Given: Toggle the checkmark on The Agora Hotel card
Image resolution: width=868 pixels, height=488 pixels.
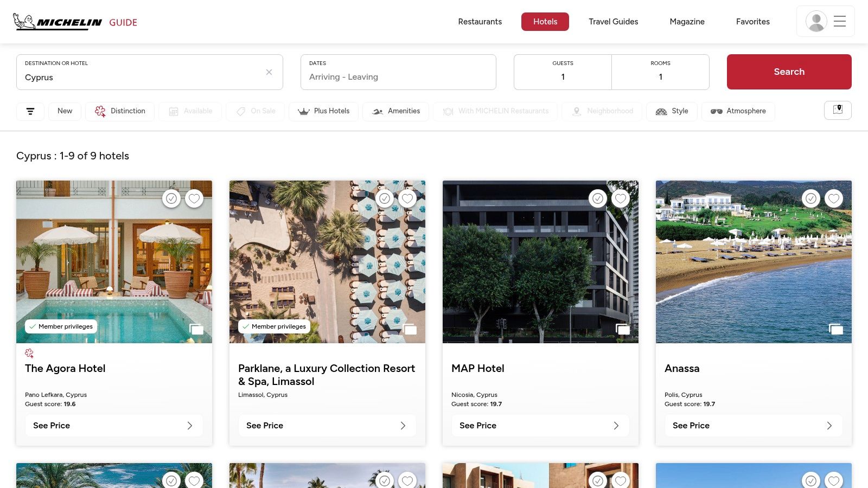Looking at the screenshot, I should click(x=171, y=198).
